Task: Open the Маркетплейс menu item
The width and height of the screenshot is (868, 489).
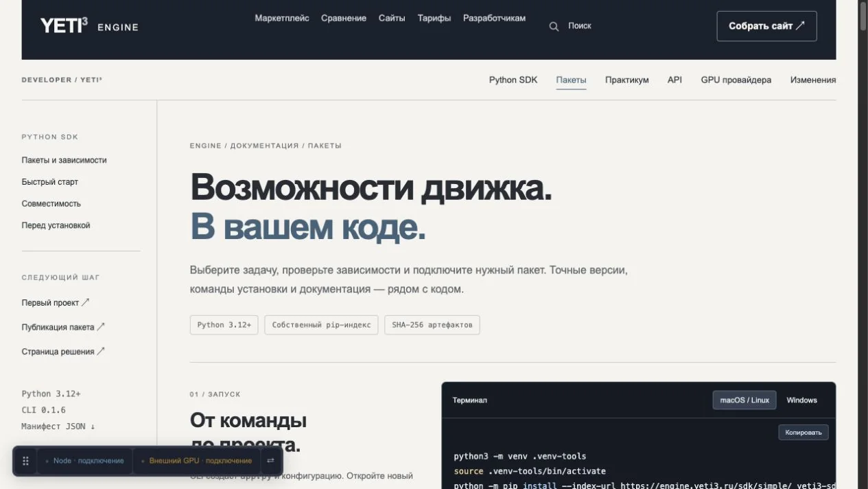Action: click(x=282, y=19)
